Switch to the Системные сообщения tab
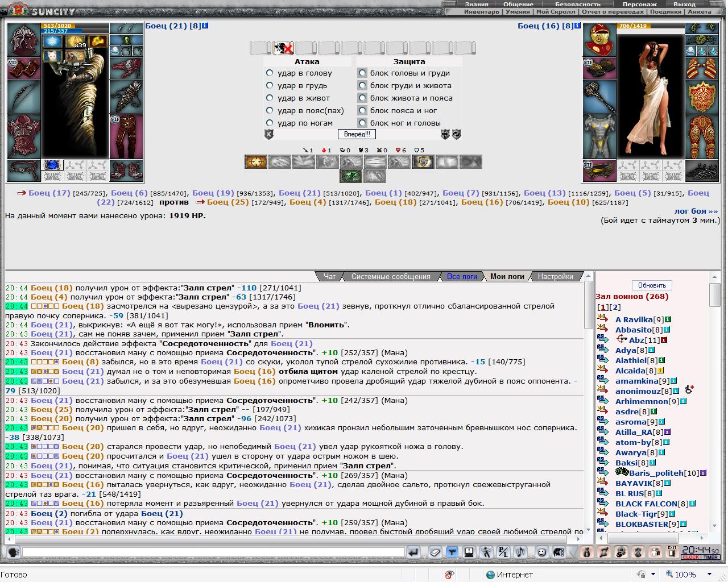Image resolution: width=728 pixels, height=582 pixels. click(391, 276)
